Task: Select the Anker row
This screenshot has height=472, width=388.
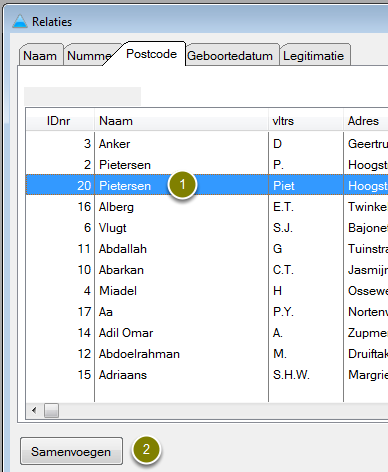Action: click(x=207, y=144)
